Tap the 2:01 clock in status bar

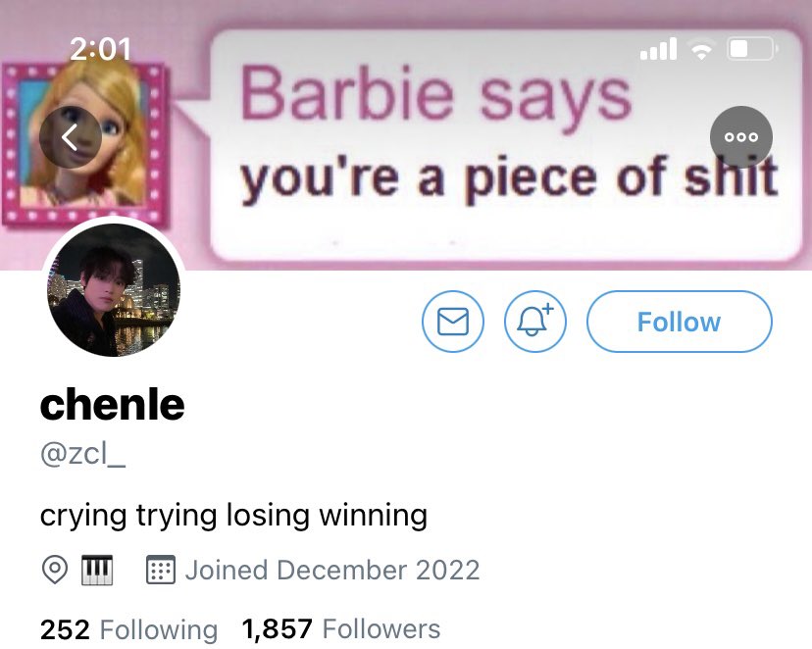click(100, 49)
